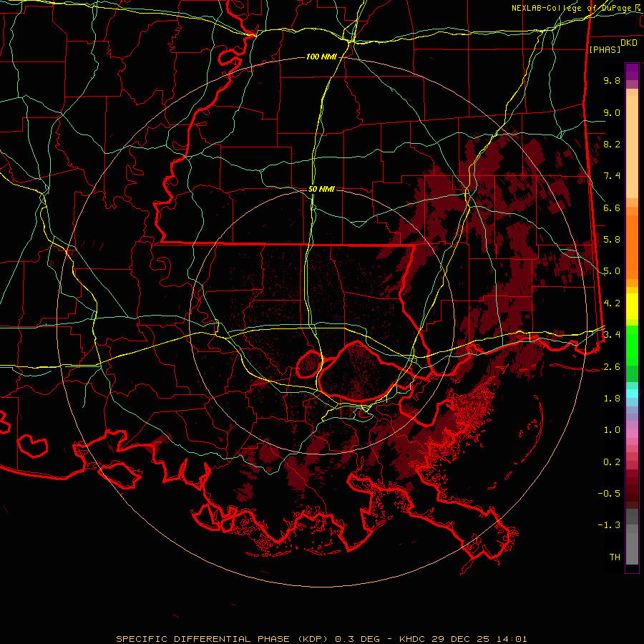This screenshot has width=644, height=644.
Task: Select the 50 NMI range ring label
Action: pyautogui.click(x=321, y=189)
